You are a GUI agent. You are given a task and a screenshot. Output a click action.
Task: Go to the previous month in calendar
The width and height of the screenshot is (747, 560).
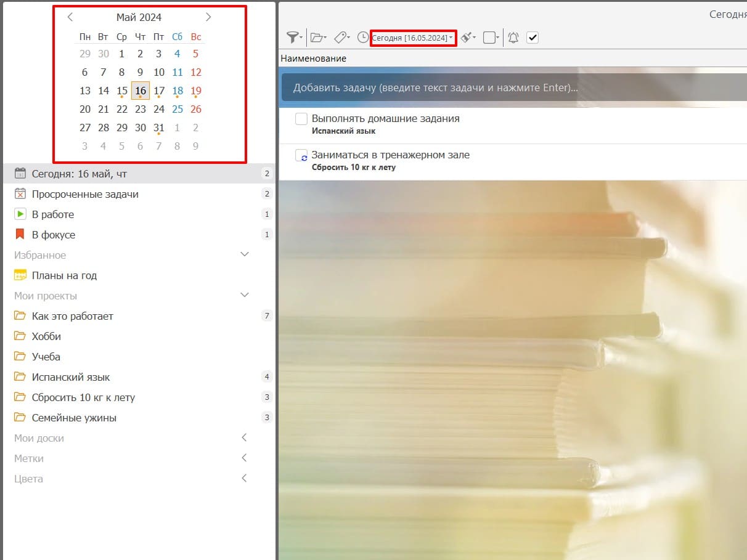point(70,17)
